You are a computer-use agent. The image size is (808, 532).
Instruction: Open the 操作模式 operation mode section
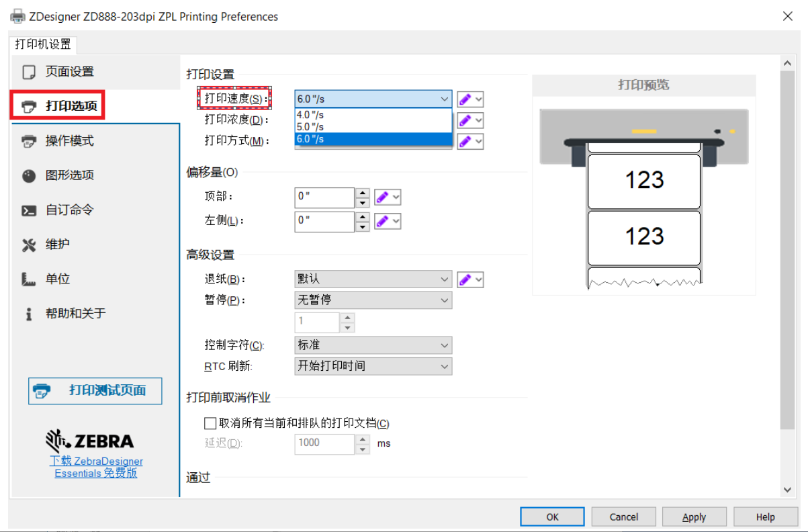(x=95, y=141)
